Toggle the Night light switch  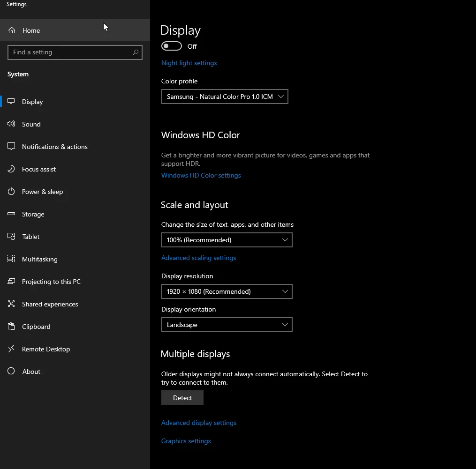[172, 46]
